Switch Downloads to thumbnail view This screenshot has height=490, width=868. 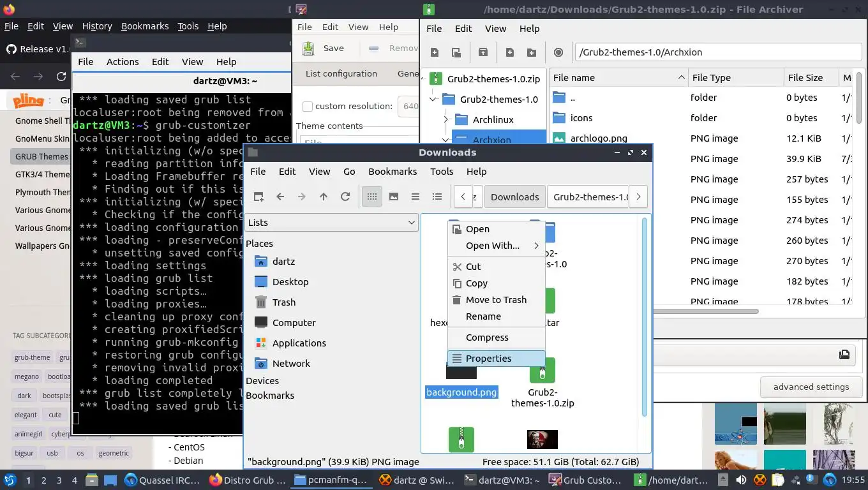(x=394, y=197)
